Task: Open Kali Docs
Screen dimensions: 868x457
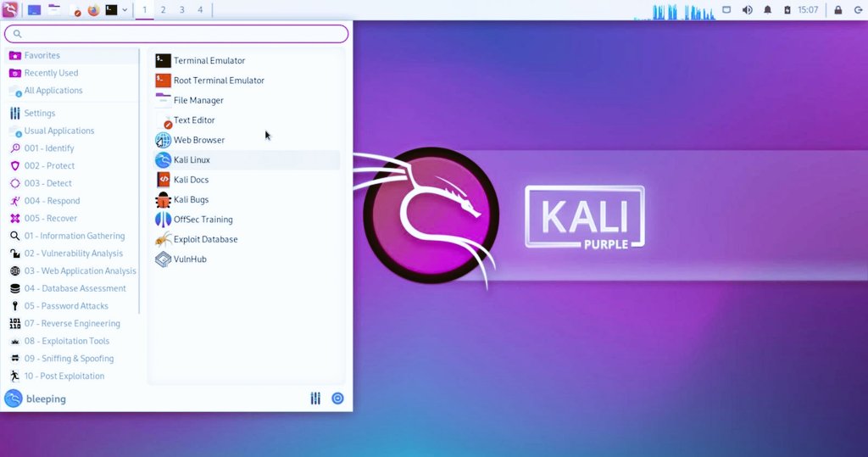Action: tap(247, 180)
